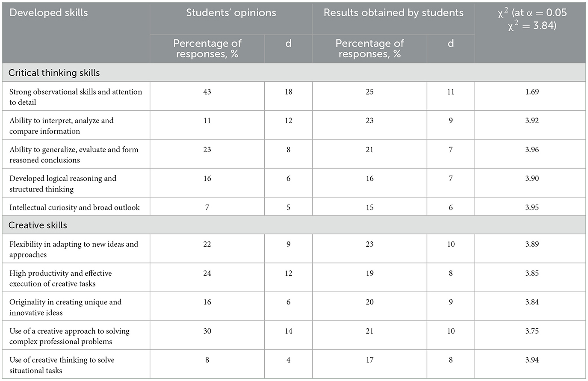Click the 'Critical thinking skills' section row

[54, 73]
